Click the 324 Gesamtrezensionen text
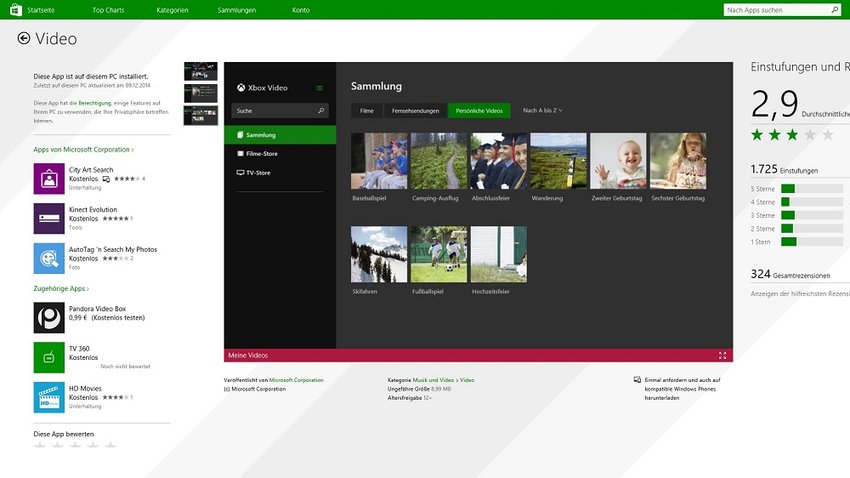850x478 pixels. point(790,274)
